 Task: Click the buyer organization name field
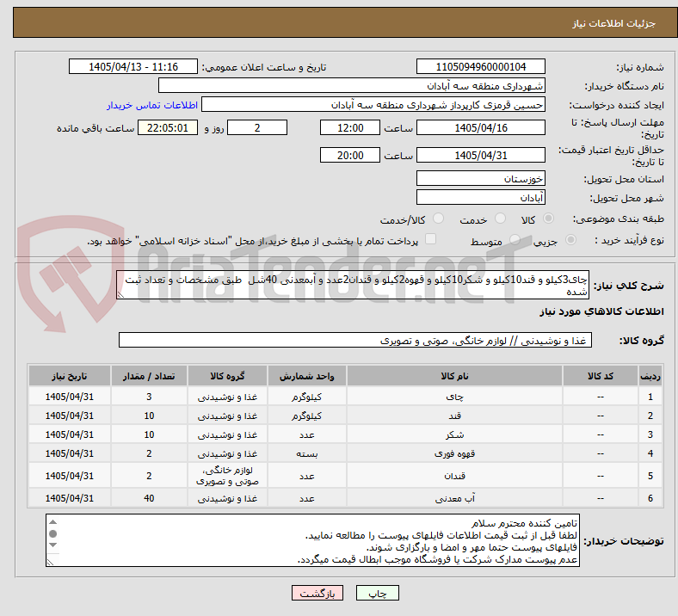coord(352,85)
